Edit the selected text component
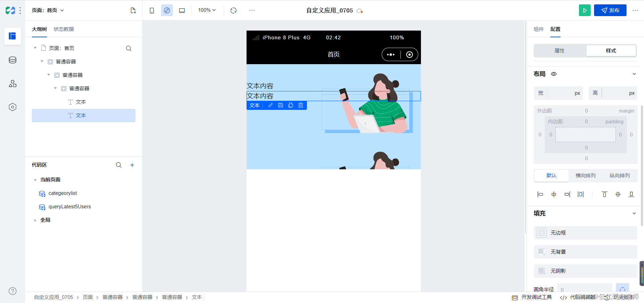 (270, 105)
